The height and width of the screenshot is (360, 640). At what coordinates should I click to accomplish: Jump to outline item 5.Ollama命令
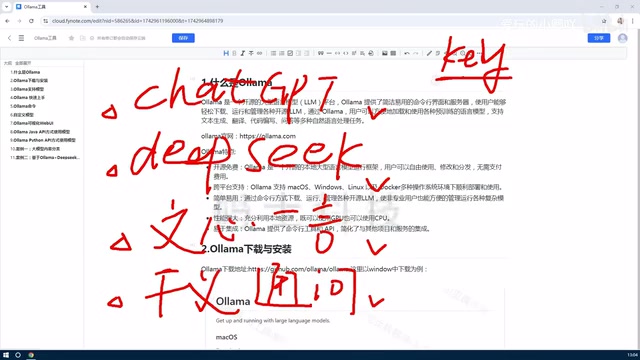(23, 106)
